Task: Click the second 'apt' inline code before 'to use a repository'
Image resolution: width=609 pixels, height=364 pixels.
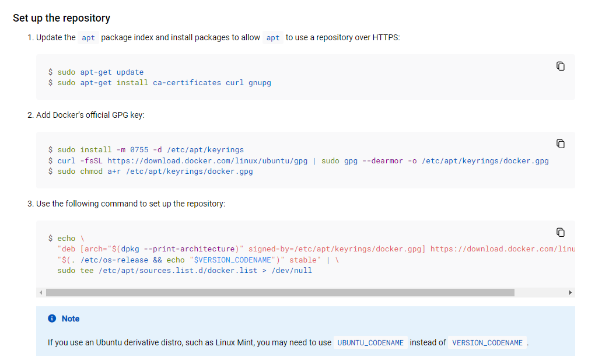Action: point(272,38)
